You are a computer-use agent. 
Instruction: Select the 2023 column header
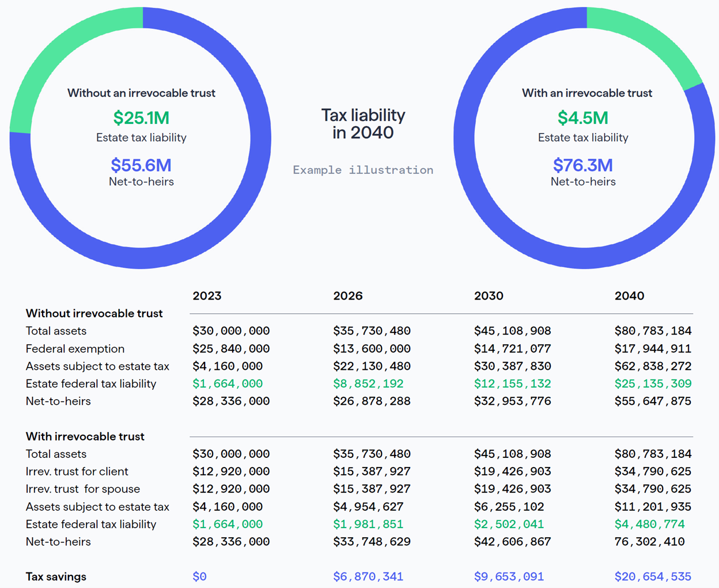(x=207, y=296)
